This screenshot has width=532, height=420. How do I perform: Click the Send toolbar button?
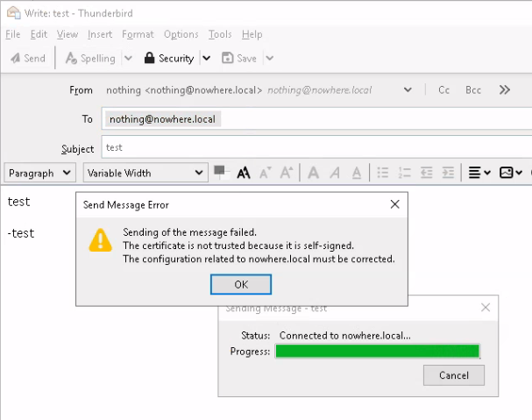tap(28, 59)
